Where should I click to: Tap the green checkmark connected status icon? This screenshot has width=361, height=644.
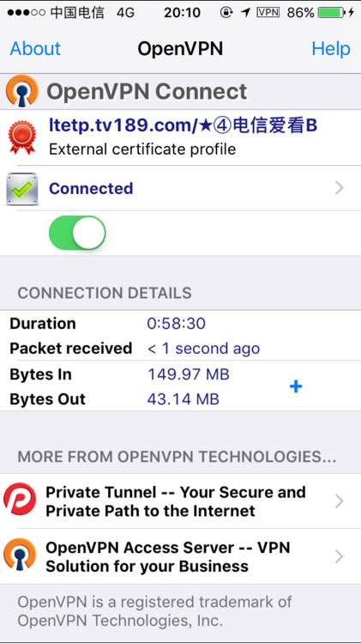(x=22, y=189)
